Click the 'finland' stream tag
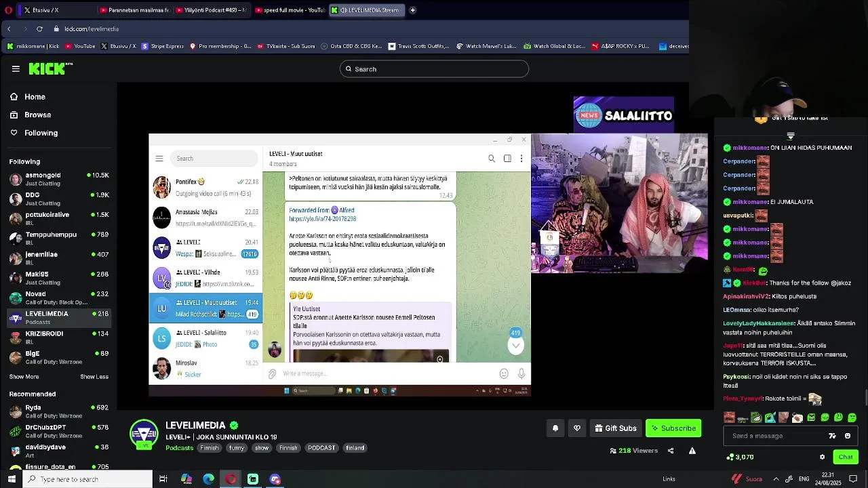 [x=355, y=448]
